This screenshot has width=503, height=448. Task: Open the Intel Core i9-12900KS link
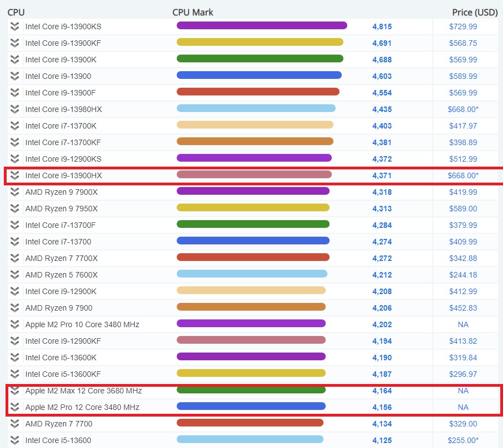pyautogui.click(x=63, y=159)
